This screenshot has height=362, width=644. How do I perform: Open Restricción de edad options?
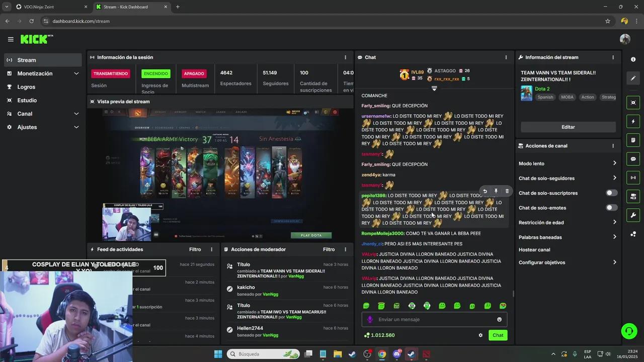pyautogui.click(x=568, y=222)
